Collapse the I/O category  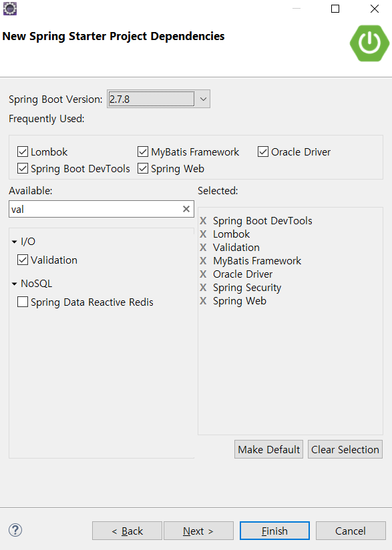point(15,242)
